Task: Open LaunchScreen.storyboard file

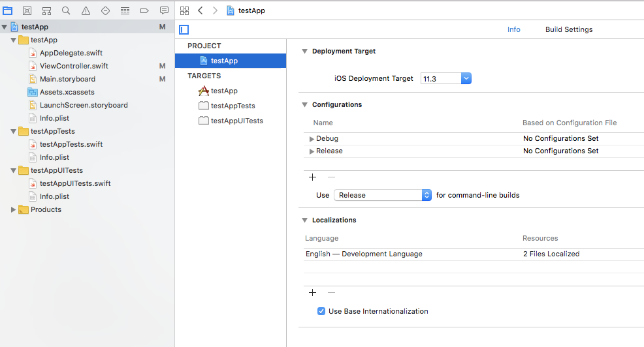Action: (84, 106)
